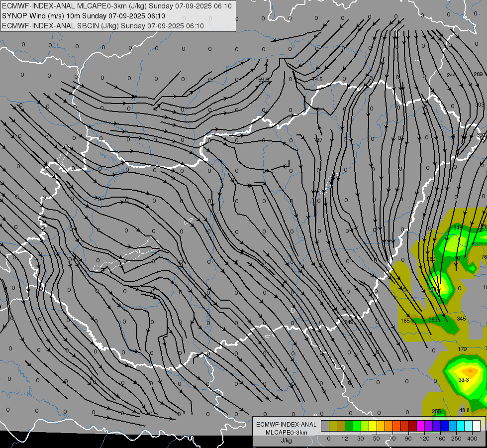Click the map value 260
487x448 pixels.
(x=431, y=259)
